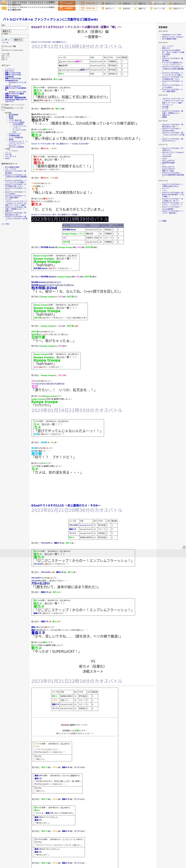
Task: Open 黒崎コユキ in update history
Action: [x=166, y=48]
